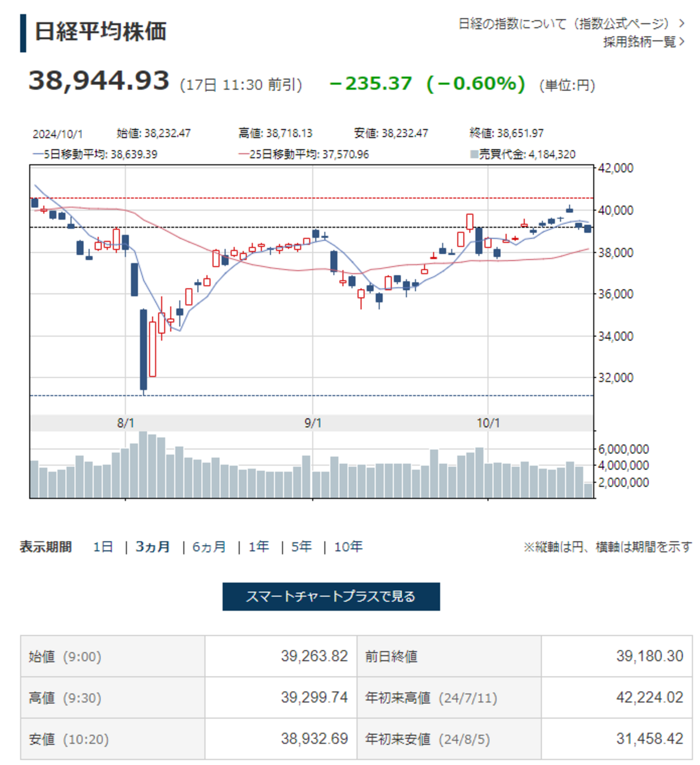Click the 8/1 date marker on chart axis
Image resolution: width=700 pixels, height=765 pixels.
(x=125, y=423)
